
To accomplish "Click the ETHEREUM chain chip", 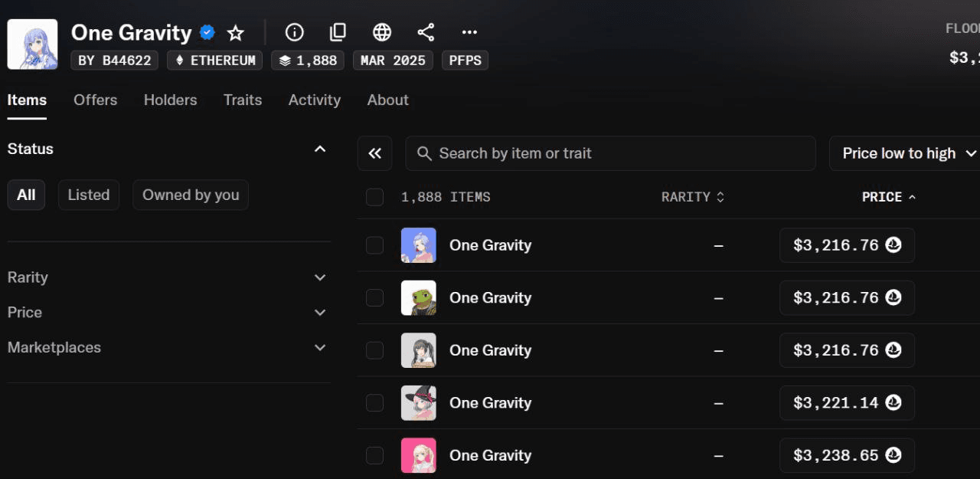I will 215,61.
